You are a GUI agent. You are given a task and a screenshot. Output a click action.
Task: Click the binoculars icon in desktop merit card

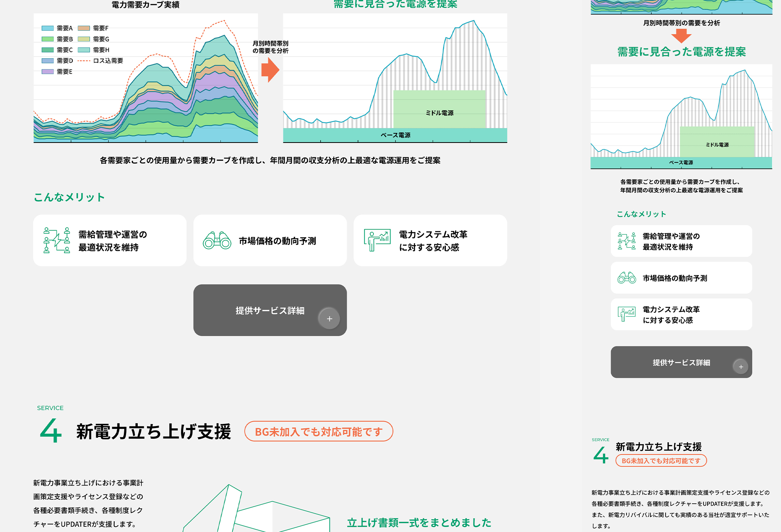[217, 240]
